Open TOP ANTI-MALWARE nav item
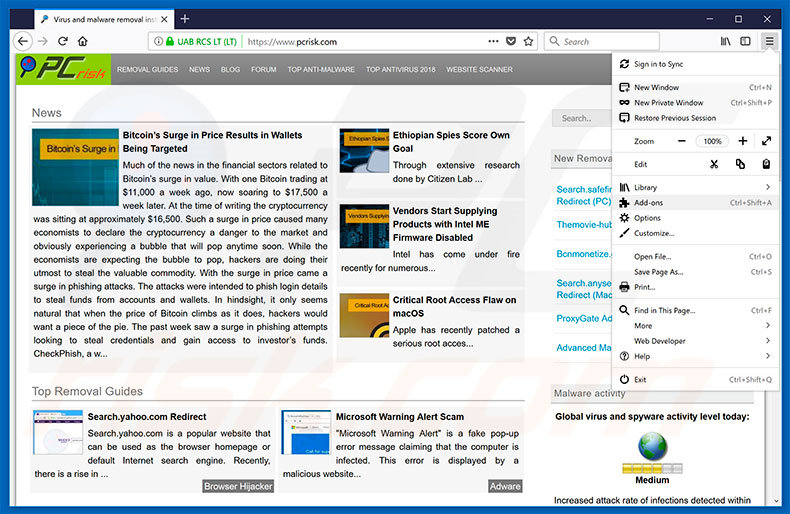Image resolution: width=790 pixels, height=514 pixels. pyautogui.click(x=321, y=70)
